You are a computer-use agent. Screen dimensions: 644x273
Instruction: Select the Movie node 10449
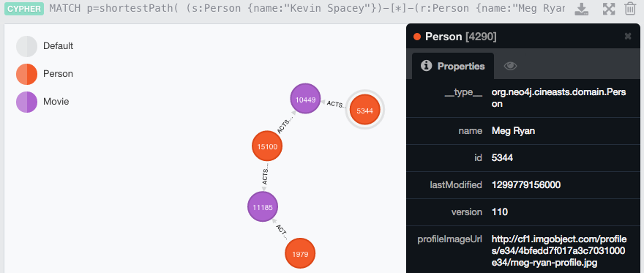pos(305,99)
